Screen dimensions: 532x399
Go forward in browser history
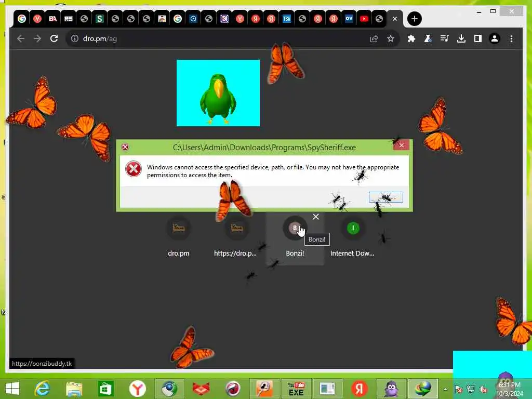(x=37, y=38)
